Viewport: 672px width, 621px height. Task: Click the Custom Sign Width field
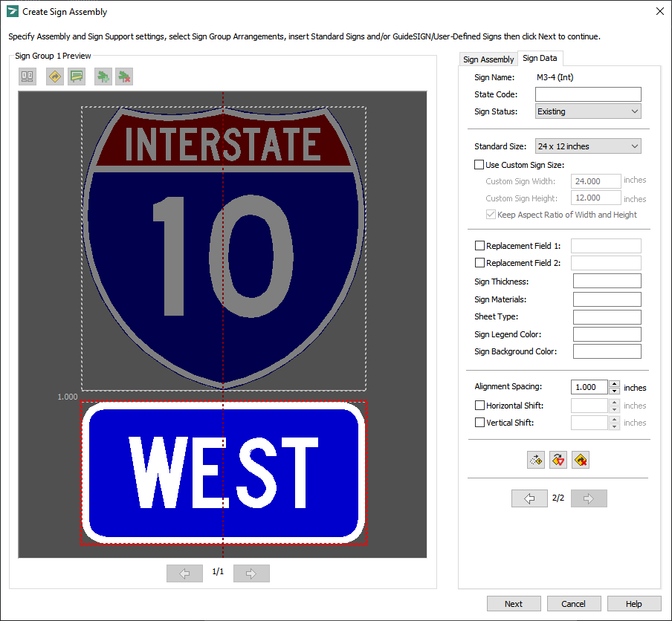tap(595, 181)
